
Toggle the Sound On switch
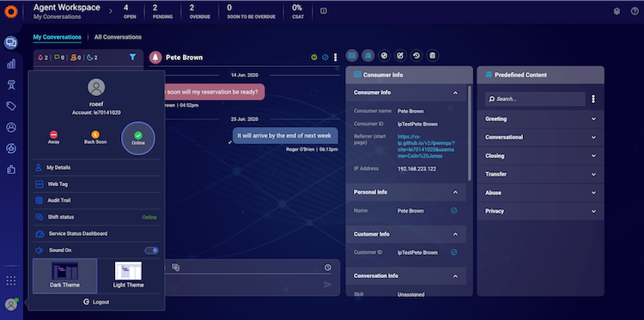click(x=151, y=251)
